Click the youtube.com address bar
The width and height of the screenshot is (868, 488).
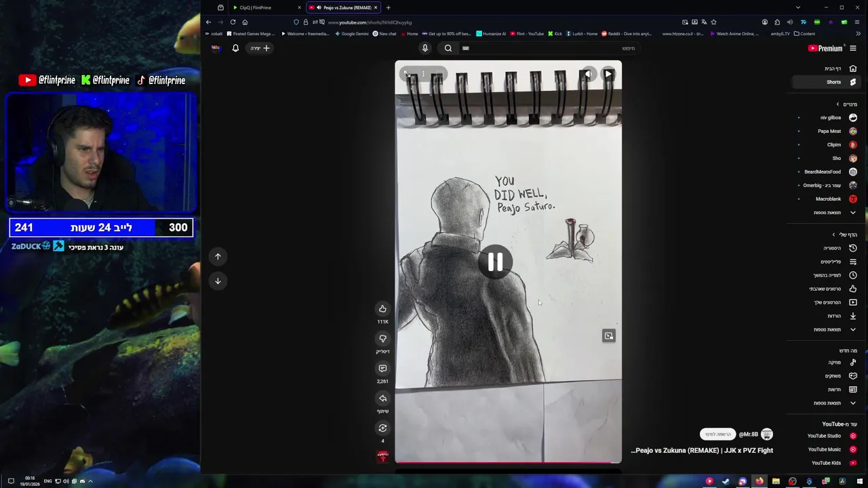coord(502,22)
